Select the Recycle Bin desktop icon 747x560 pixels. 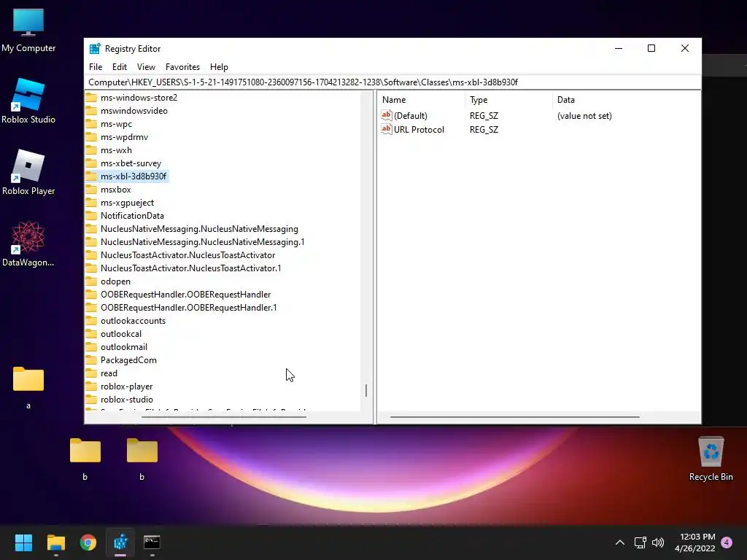(711, 459)
